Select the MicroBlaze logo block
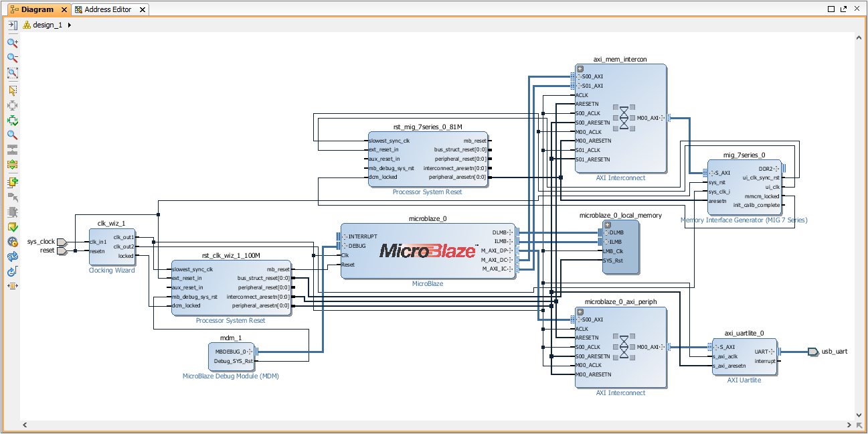Viewport: 868px width, 434px height. (x=428, y=251)
